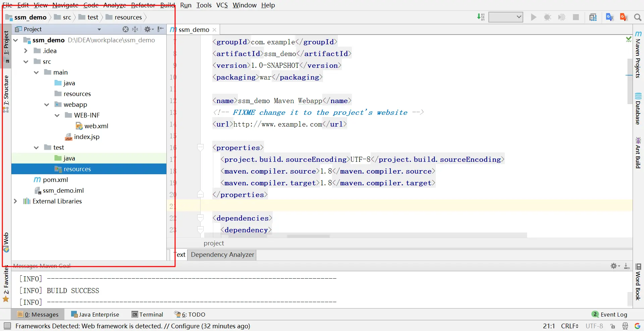Click the Stop square button

click(576, 17)
